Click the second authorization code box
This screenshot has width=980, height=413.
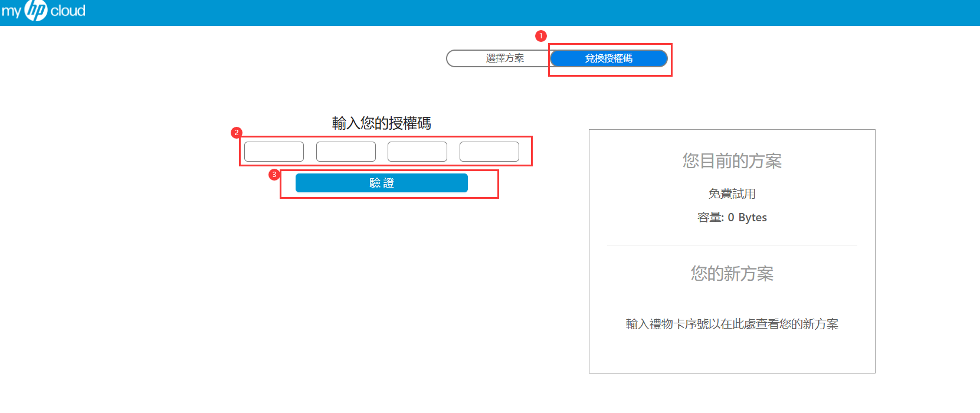point(346,152)
